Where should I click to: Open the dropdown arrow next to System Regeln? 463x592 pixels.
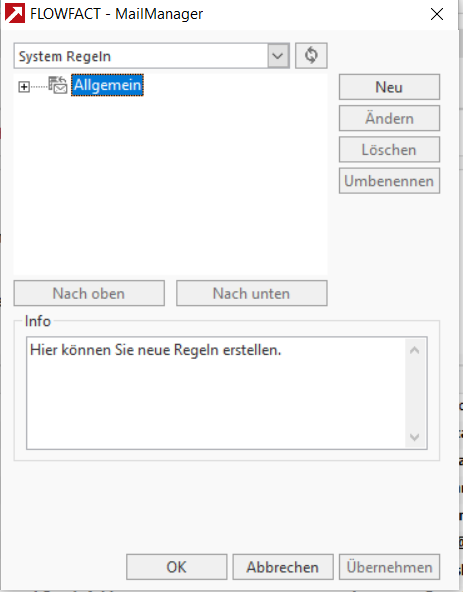coord(278,56)
